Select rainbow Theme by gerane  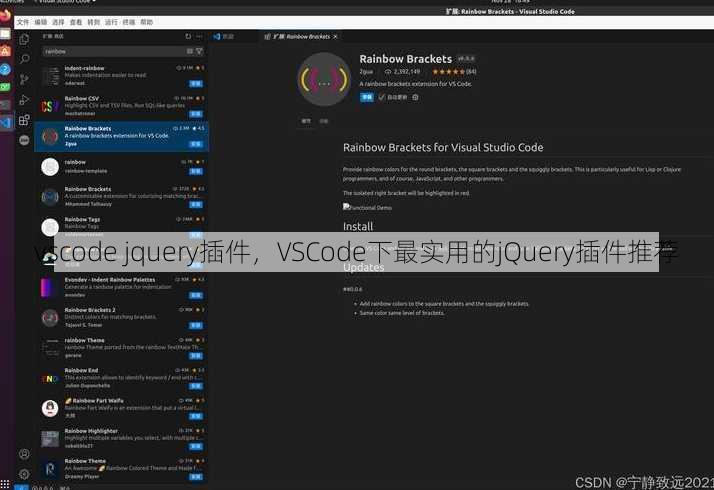coord(122,347)
